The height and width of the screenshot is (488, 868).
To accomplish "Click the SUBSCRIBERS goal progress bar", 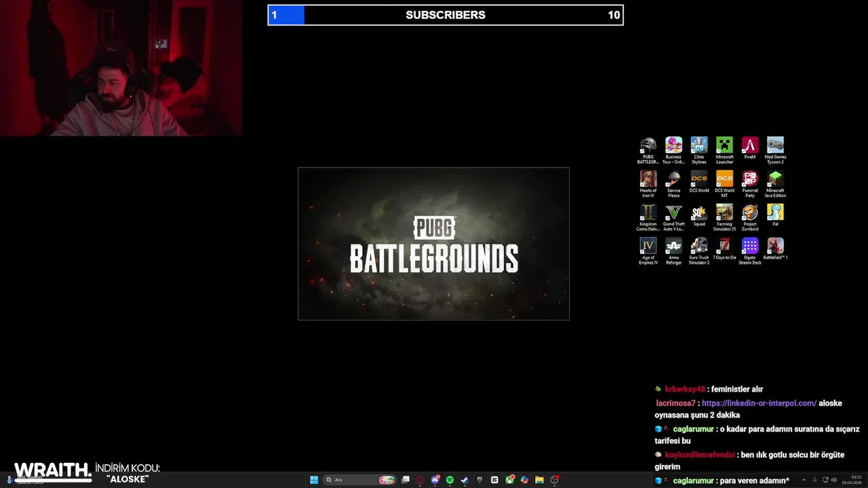I will (446, 15).
